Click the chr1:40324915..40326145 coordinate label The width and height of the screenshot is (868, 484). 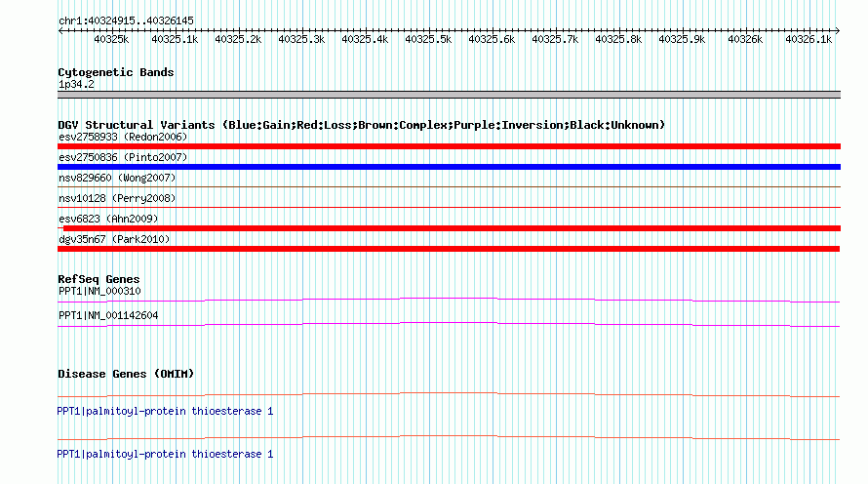[126, 21]
